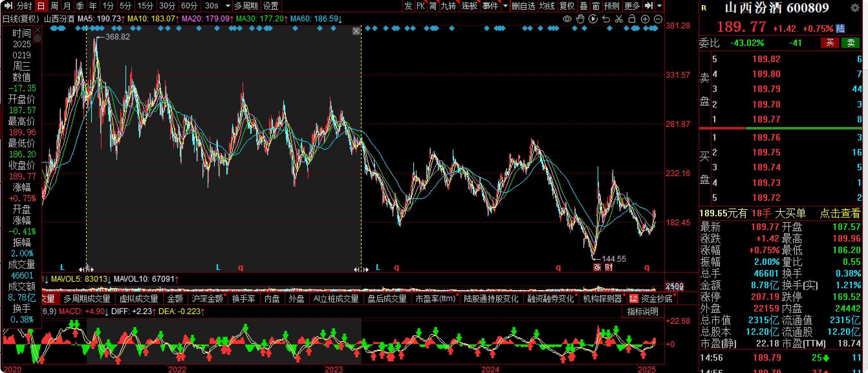Open the 设置 settings menu
Screen dimensions: 868x373
(271, 6)
